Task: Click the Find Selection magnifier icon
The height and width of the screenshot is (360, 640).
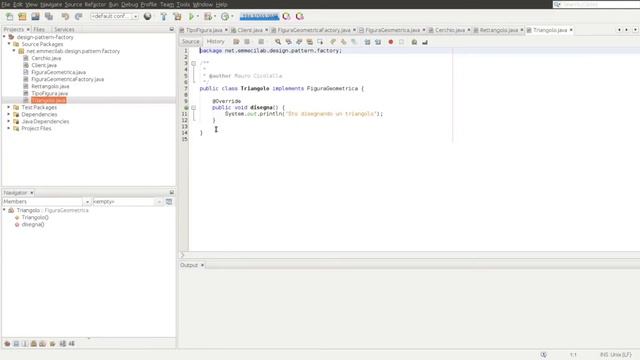Action: click(278, 42)
